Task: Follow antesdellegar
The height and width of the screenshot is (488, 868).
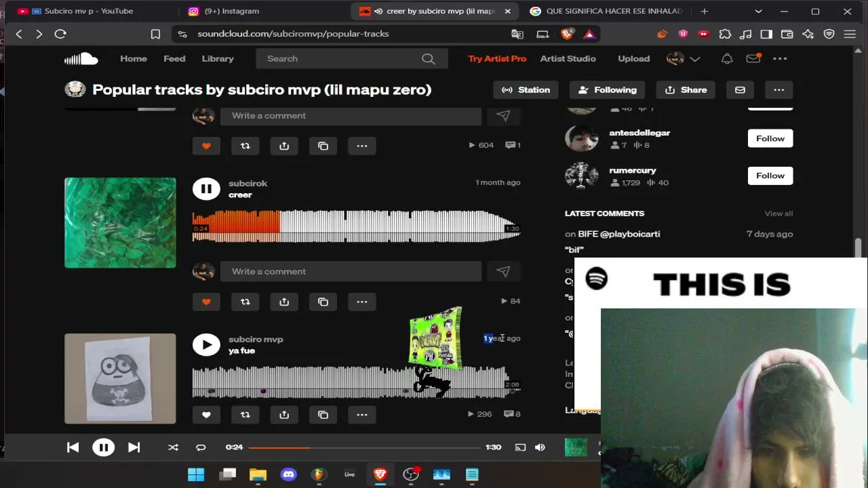Action: click(770, 138)
